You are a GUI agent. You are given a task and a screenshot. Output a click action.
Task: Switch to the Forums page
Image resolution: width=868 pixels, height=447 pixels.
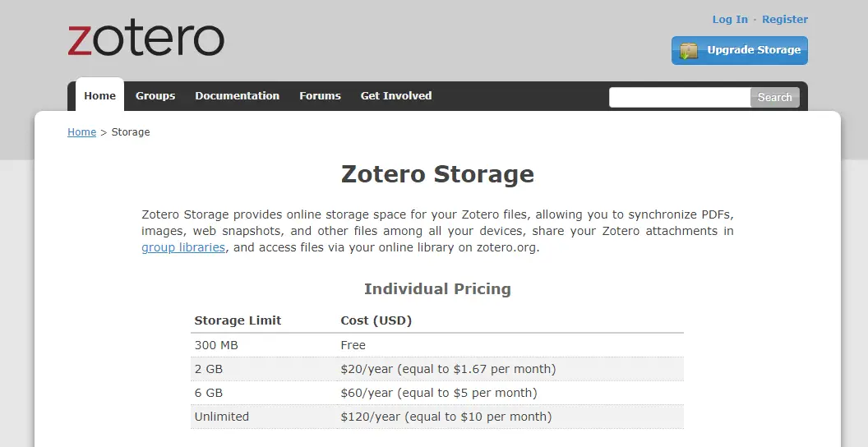[x=320, y=95]
